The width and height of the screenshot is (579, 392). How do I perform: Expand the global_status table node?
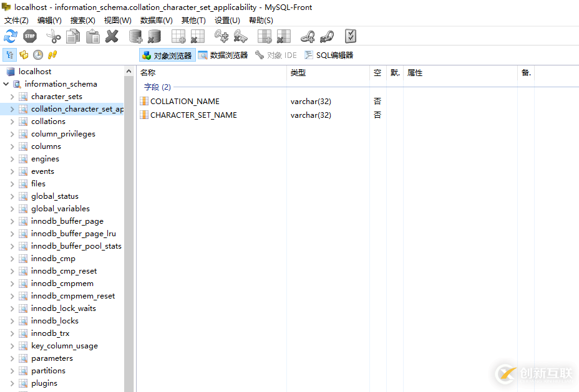tap(12, 196)
